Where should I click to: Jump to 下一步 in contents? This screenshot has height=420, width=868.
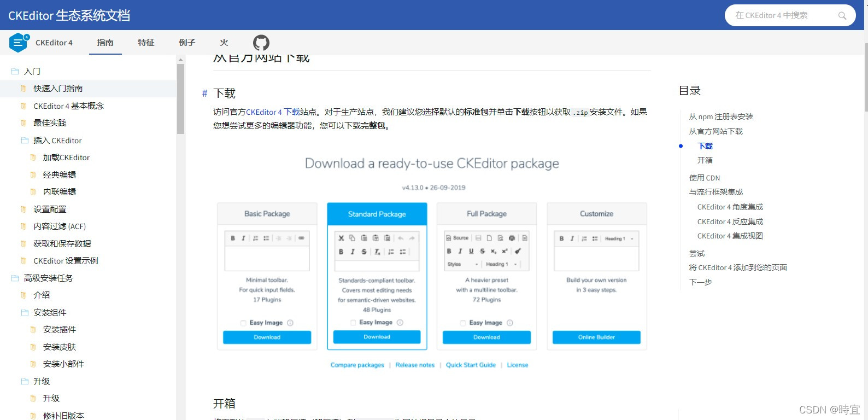click(x=701, y=282)
